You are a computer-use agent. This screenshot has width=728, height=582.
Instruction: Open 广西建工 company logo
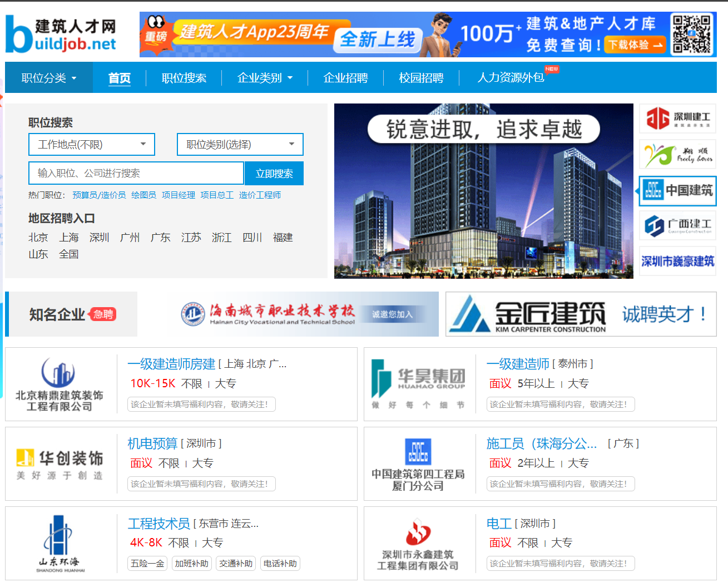point(677,225)
